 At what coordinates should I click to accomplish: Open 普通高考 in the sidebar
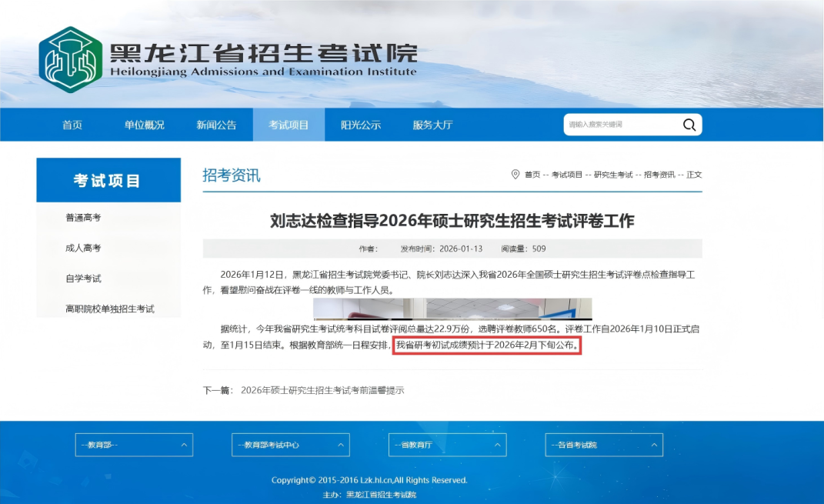pyautogui.click(x=83, y=218)
